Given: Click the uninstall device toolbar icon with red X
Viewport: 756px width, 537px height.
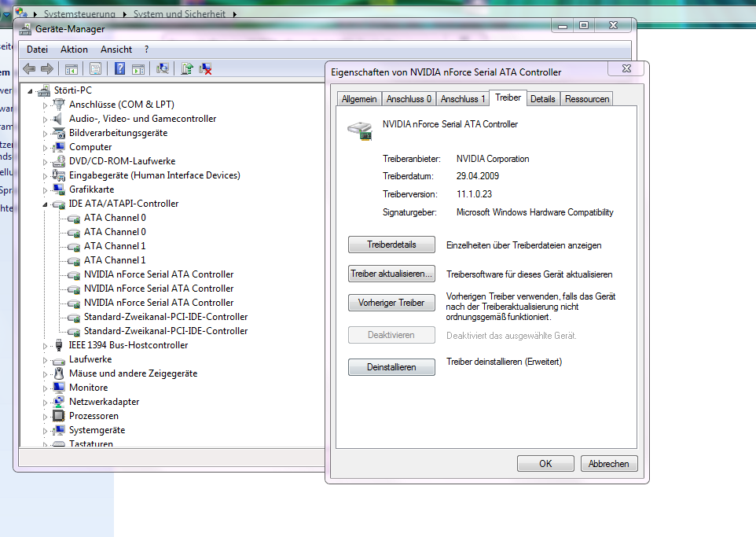Looking at the screenshot, I should coord(205,69).
